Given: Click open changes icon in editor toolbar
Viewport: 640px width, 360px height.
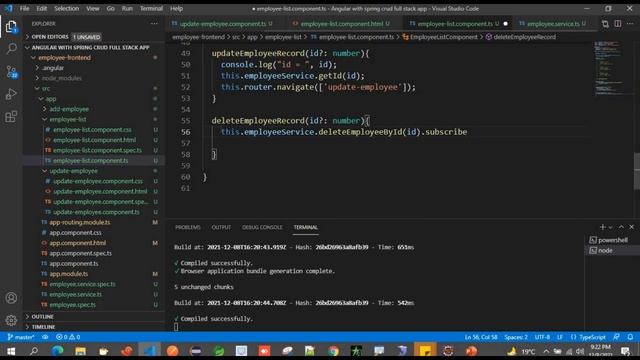Looking at the screenshot, I should click(x=605, y=24).
